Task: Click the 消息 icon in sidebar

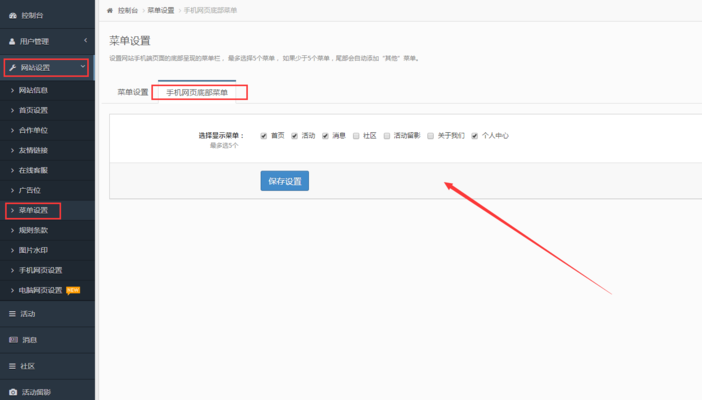Action: tap(12, 340)
